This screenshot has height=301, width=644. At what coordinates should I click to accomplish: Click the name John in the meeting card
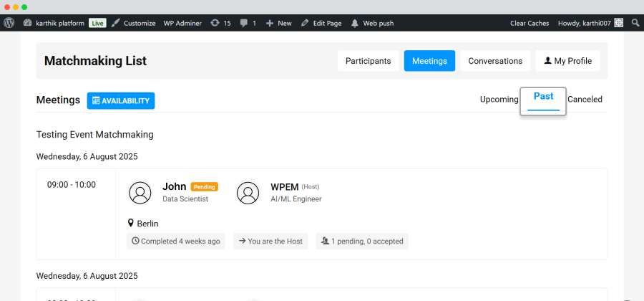174,186
